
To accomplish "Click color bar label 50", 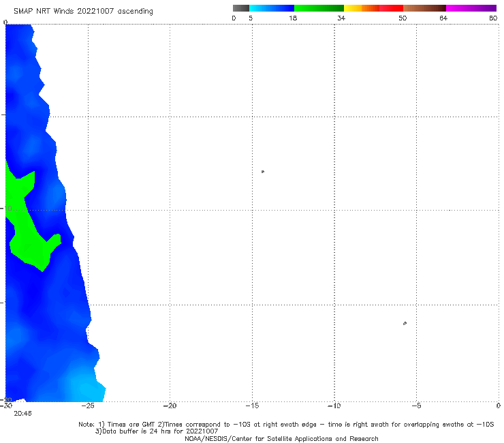I will [x=403, y=18].
